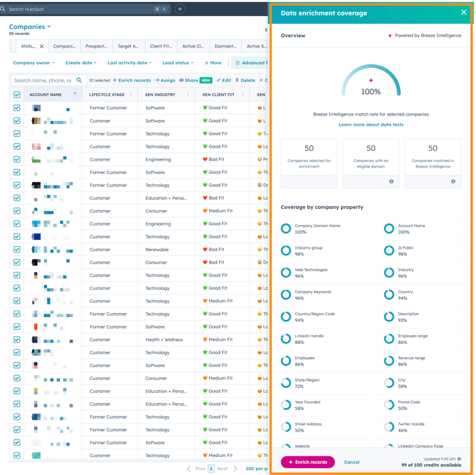Click Enrich records in the table toolbar

[x=132, y=80]
